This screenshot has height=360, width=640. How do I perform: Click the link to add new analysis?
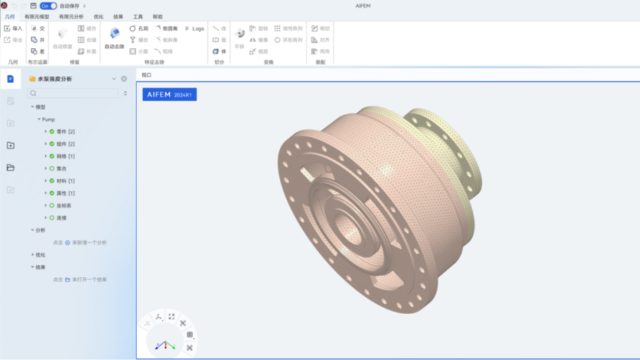[80, 242]
